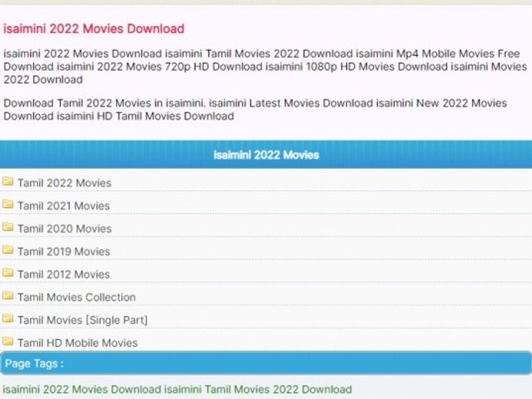Click folder icon beside Tamil 2019 Movies

[8, 250]
